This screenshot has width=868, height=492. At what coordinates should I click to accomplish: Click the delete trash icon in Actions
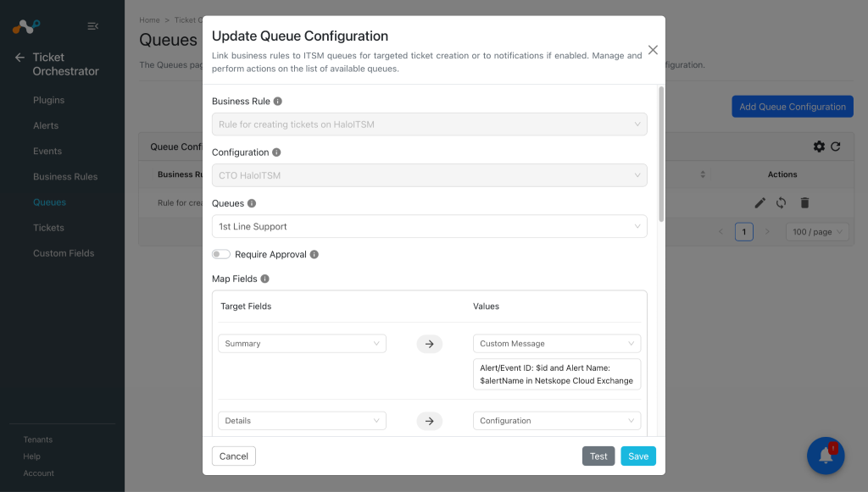point(805,203)
